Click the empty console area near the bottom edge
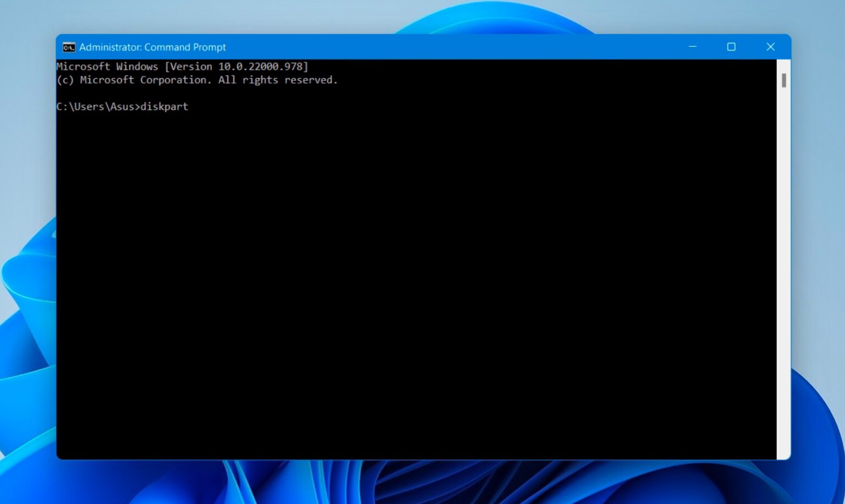The width and height of the screenshot is (845, 504). pos(385,446)
